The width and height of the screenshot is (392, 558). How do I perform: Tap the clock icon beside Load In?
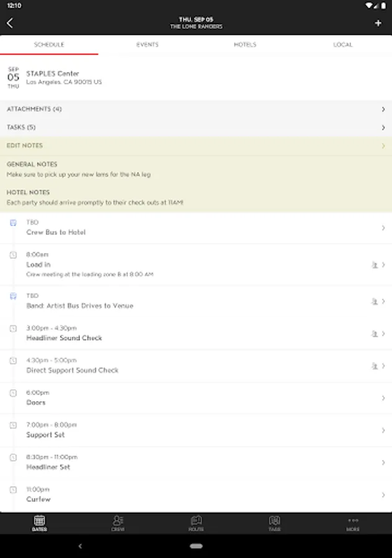pos(13,255)
